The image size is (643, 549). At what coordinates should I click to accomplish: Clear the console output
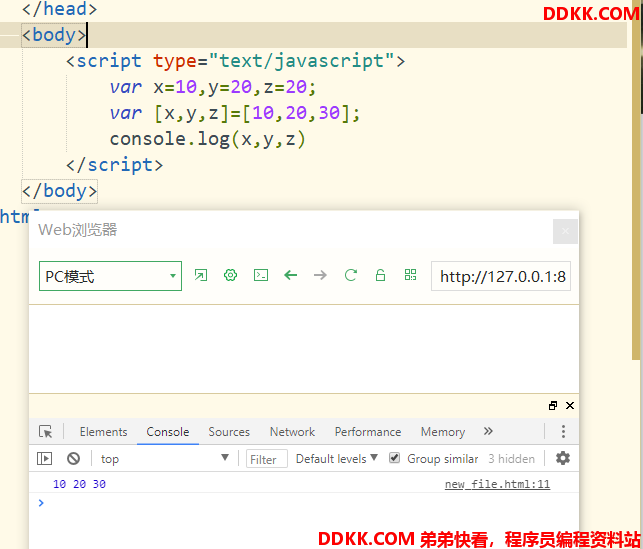point(73,458)
